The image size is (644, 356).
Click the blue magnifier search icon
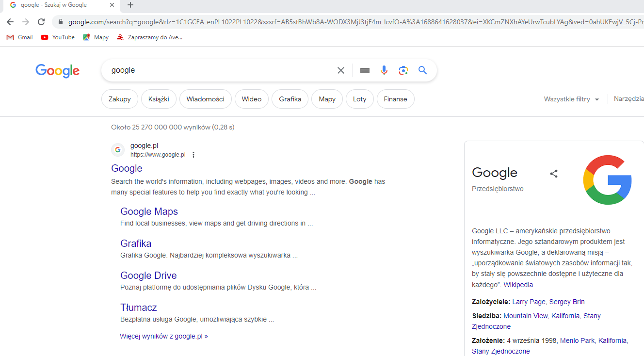[x=423, y=70]
